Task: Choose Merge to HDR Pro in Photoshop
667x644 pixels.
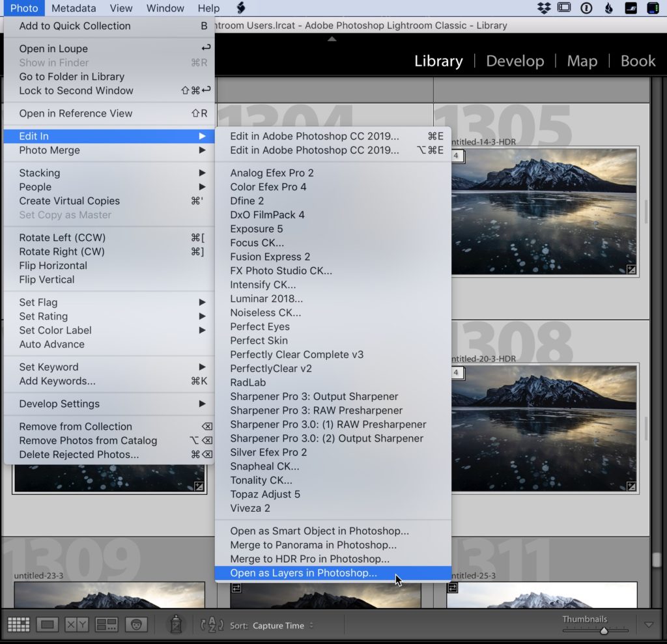Action: (333, 559)
